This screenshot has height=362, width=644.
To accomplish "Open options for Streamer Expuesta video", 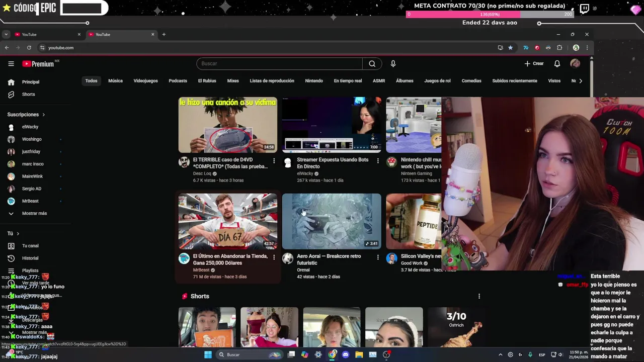I will click(378, 160).
